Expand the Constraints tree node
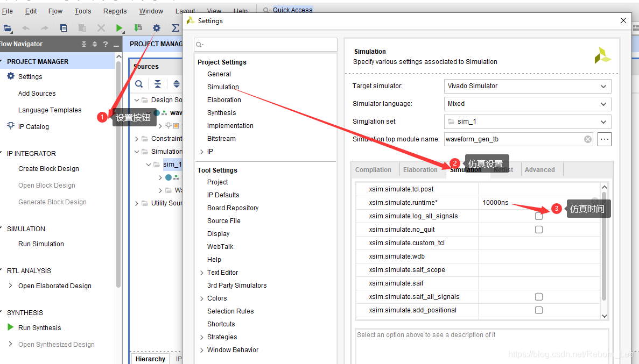Image resolution: width=639 pixels, height=364 pixels. (137, 139)
